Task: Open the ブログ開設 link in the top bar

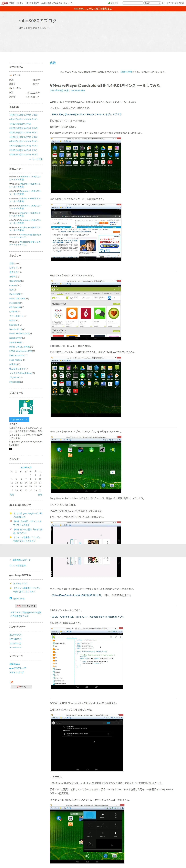Action: pyautogui.click(x=179, y=3)
